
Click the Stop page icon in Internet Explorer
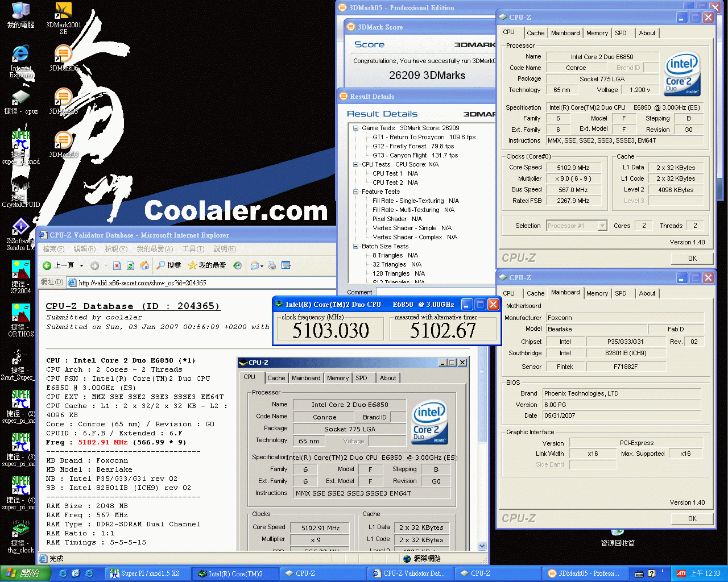(x=117, y=265)
